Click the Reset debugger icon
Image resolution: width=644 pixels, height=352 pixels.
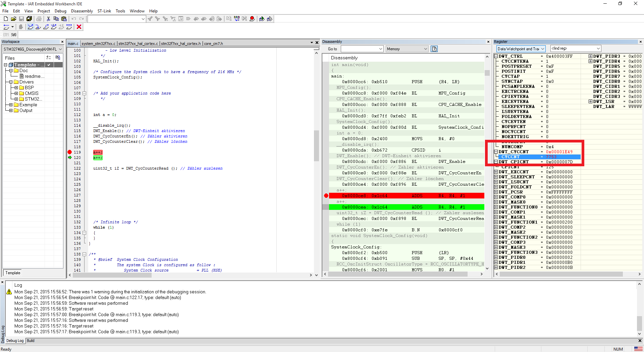point(6,27)
